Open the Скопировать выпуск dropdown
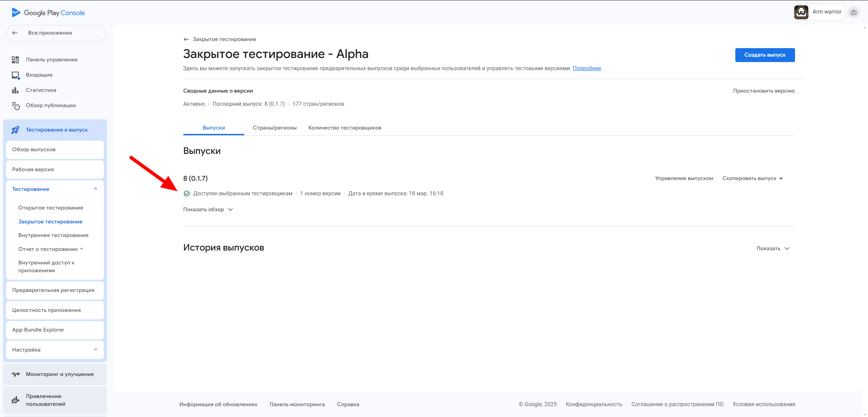868x417 pixels. click(x=752, y=178)
